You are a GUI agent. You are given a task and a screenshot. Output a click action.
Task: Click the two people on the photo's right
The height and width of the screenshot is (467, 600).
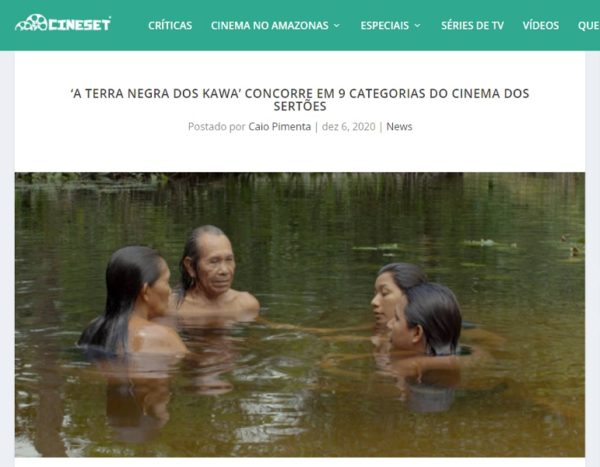coord(417,312)
